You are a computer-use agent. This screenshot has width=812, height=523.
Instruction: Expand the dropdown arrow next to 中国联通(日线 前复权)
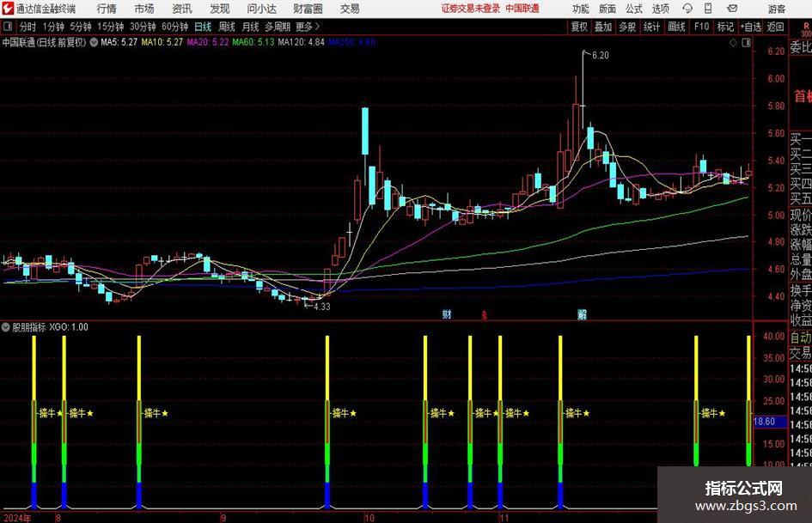pyautogui.click(x=94, y=42)
